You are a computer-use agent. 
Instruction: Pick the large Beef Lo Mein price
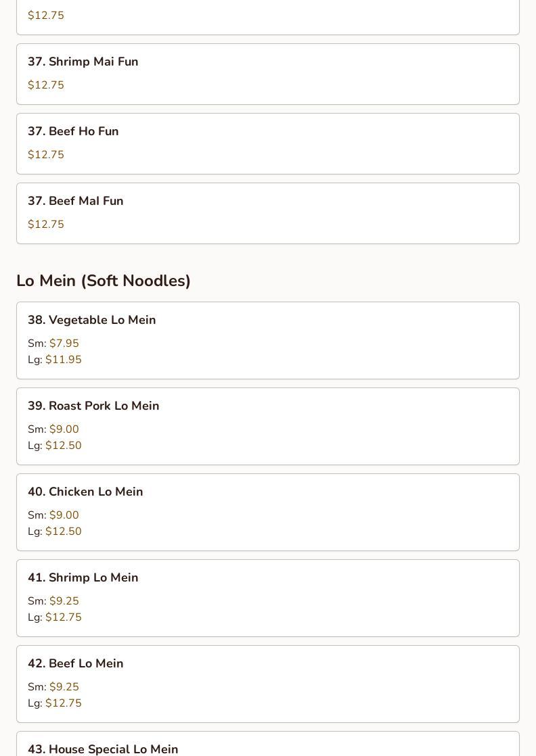pos(63,703)
